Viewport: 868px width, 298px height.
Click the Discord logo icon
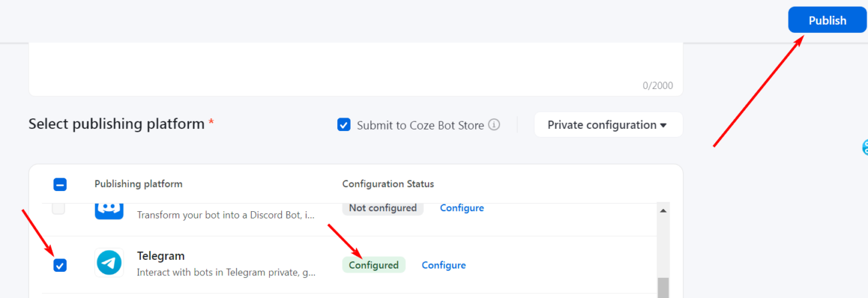click(x=109, y=209)
